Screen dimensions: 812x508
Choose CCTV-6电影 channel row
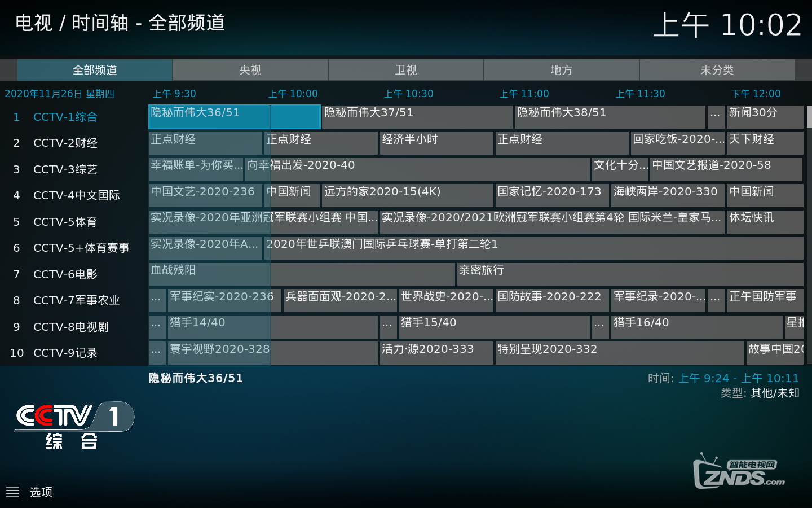click(x=65, y=274)
